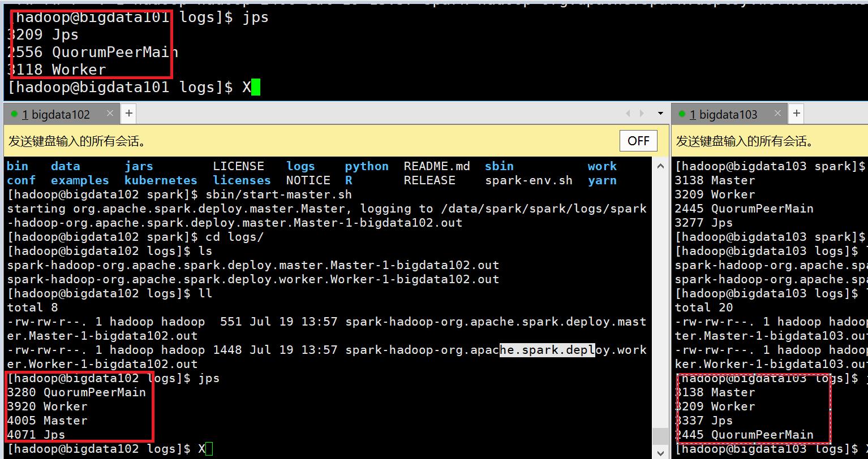The image size is (868, 459).
Task: Close the bigdata102 tab
Action: [110, 114]
